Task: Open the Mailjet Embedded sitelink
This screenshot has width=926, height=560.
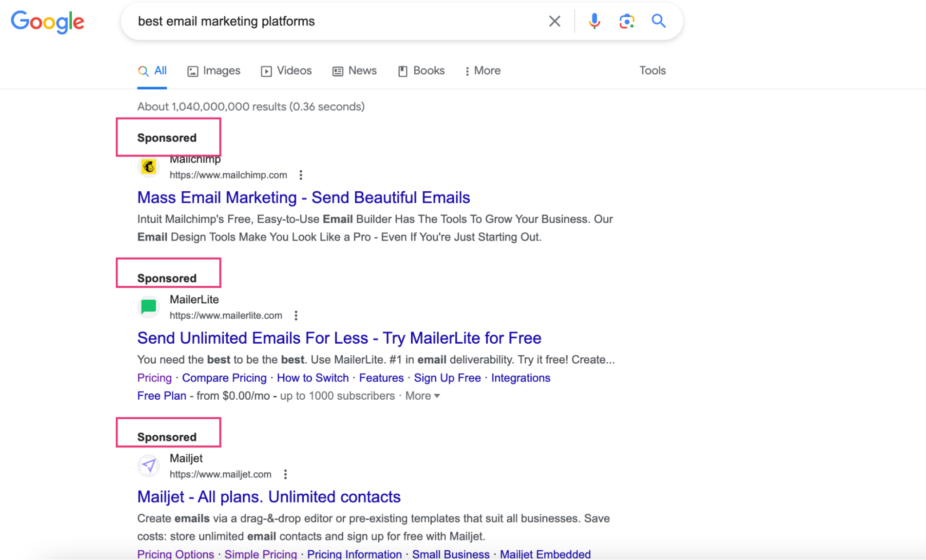Action: [x=545, y=554]
